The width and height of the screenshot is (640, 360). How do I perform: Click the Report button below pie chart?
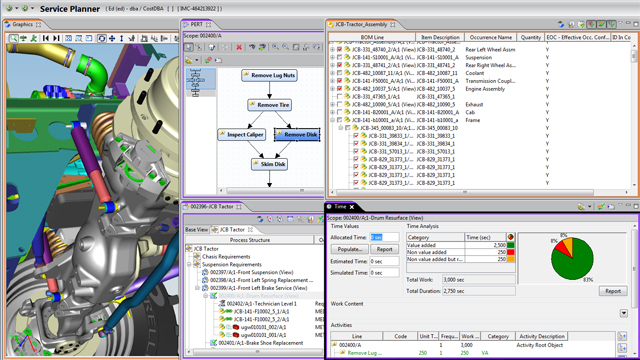tap(613, 291)
